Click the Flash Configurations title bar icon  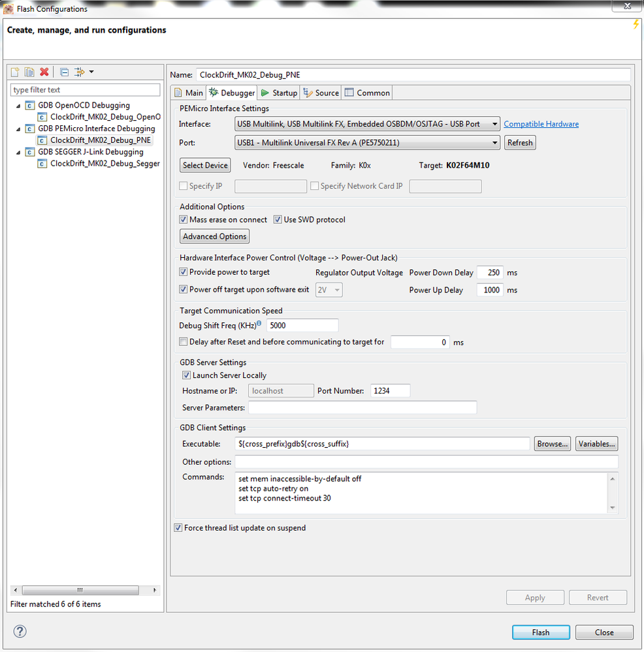pyautogui.click(x=8, y=8)
